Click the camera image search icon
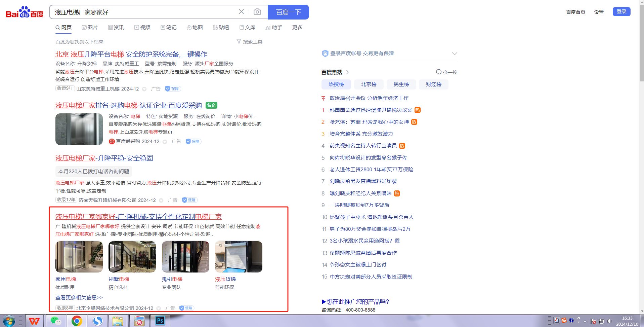 point(257,12)
